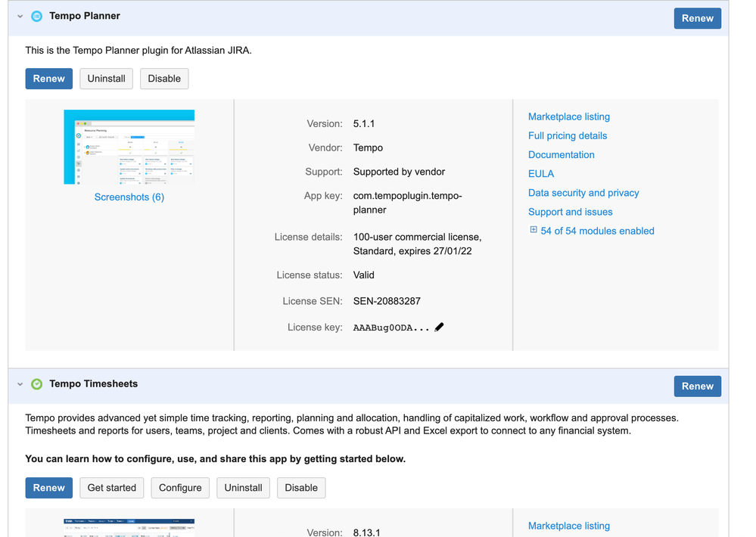Open the Documentation link

562,155
